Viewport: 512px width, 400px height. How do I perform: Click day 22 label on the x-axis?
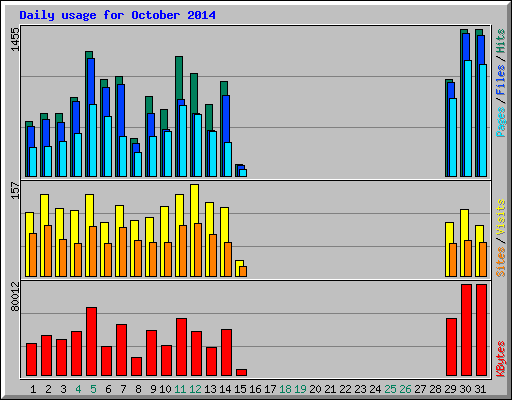pos(345,389)
